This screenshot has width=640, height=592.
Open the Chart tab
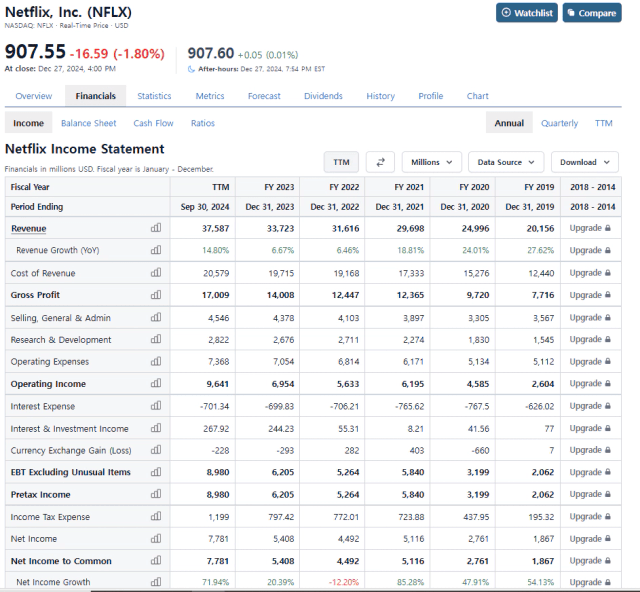click(x=478, y=96)
